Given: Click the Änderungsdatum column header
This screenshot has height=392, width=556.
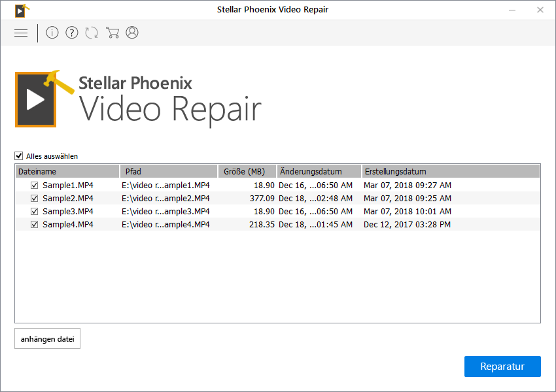Looking at the screenshot, I should click(319, 171).
